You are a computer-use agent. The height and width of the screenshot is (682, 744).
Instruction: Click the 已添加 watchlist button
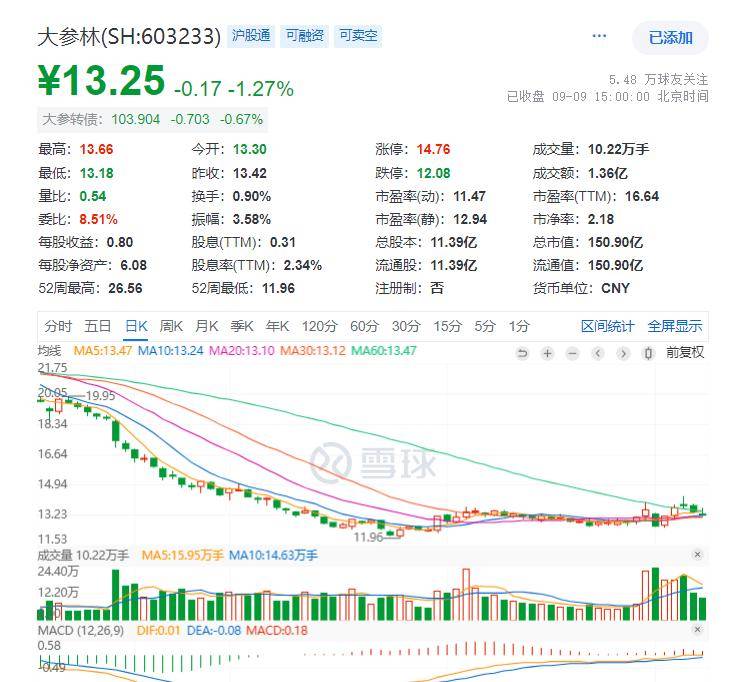pyautogui.click(x=670, y=37)
